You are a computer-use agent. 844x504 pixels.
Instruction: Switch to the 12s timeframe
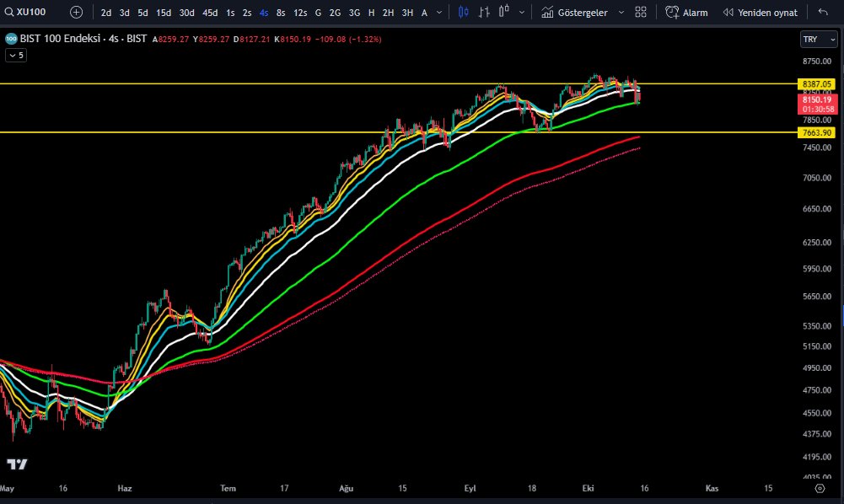coord(300,13)
